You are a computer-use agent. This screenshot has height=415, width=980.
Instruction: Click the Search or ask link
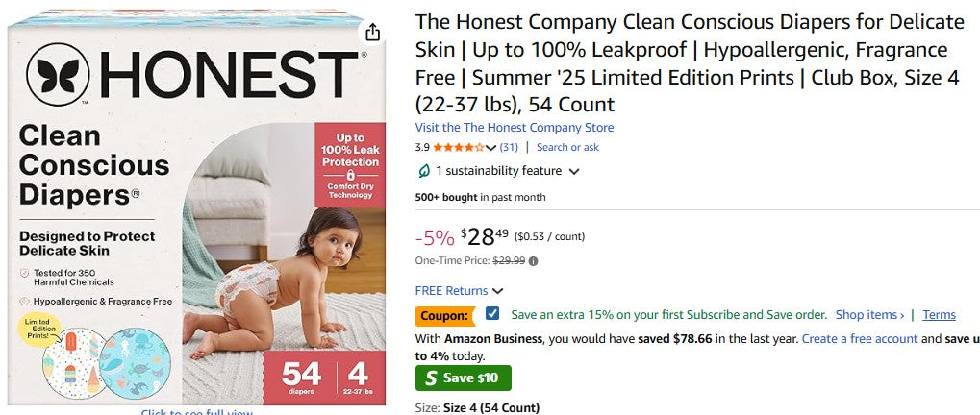coord(567,148)
